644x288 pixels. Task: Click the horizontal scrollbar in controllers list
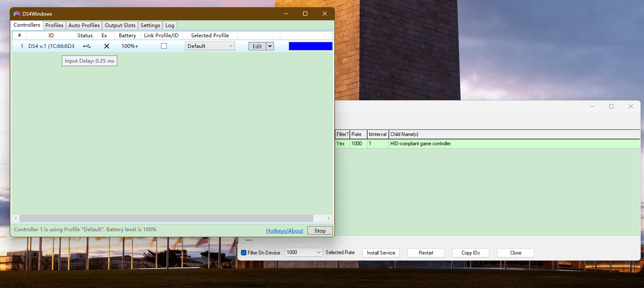pyautogui.click(x=166, y=218)
